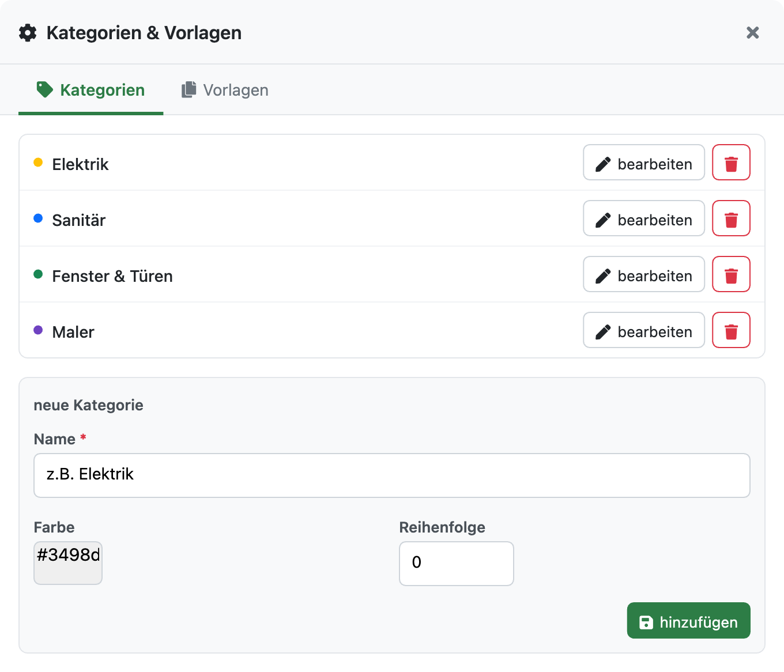
Task: Open the Farbe color picker
Action: coord(68,563)
